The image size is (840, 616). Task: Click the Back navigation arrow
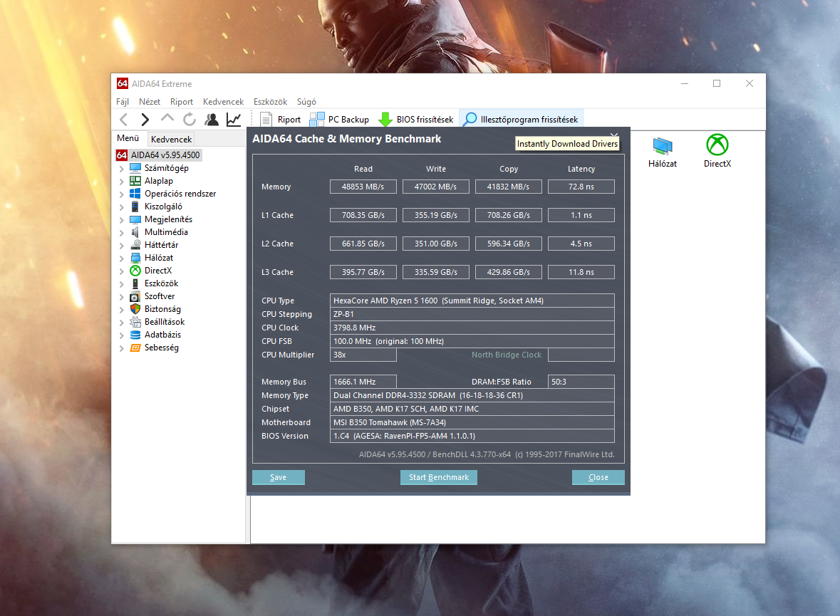[x=124, y=120]
